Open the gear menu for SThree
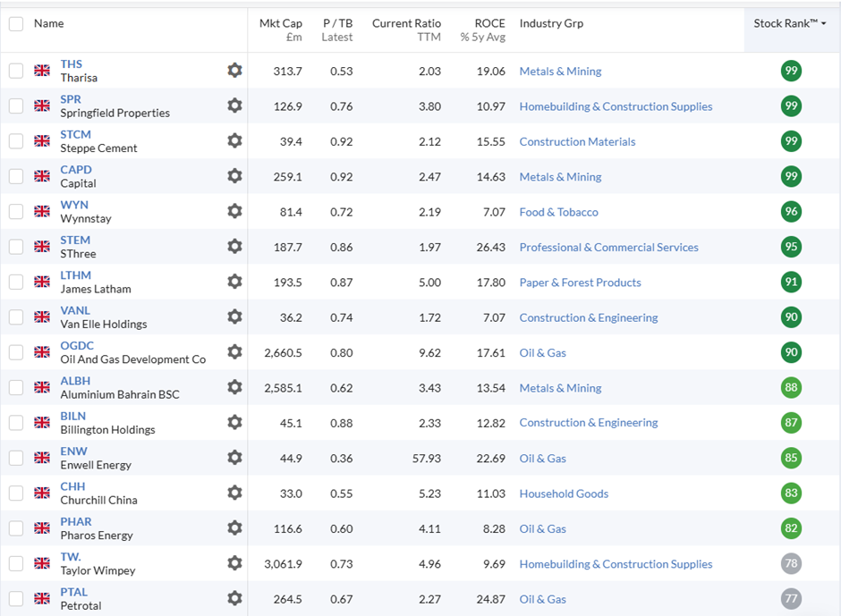Viewport: 841px width, 616px height. [234, 247]
